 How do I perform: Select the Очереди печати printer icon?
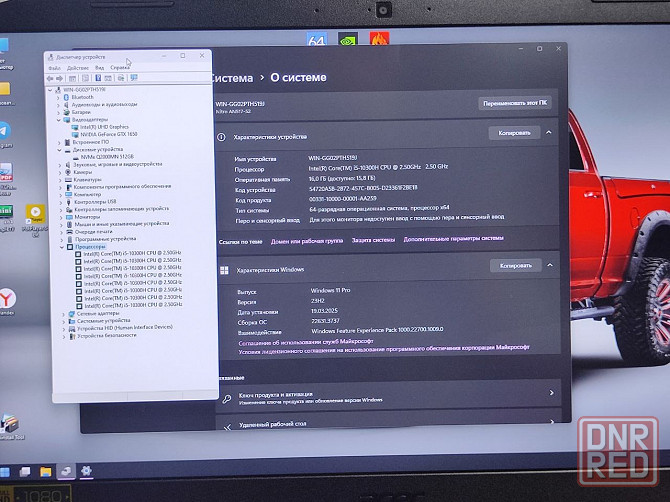coord(69,232)
